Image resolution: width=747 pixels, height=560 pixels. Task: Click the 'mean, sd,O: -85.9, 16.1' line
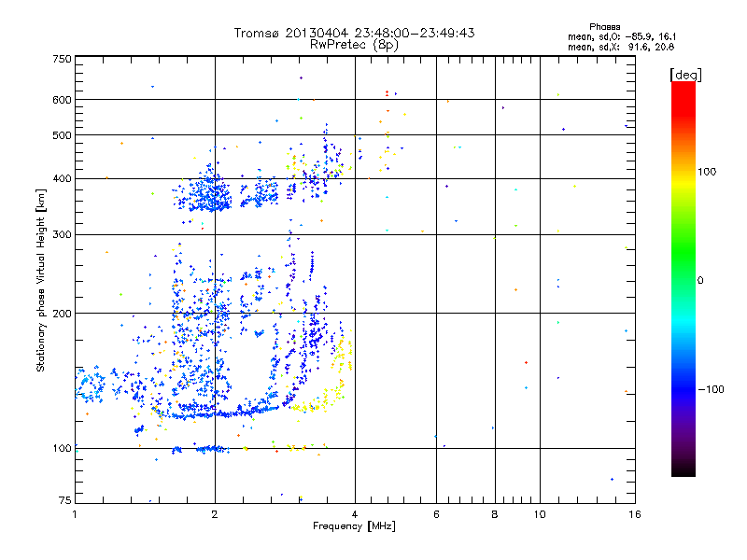(622, 36)
